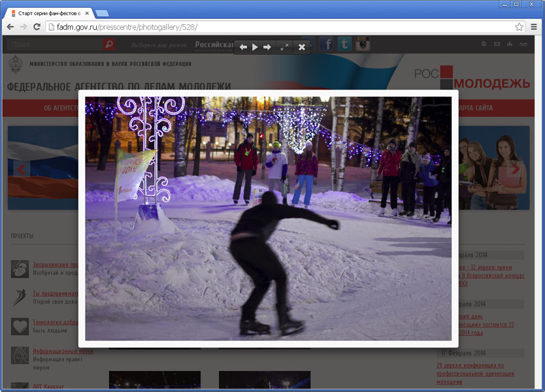Image resolution: width=545 pixels, height=392 pixels.
Task: Click the red search magnifier button
Action: click(x=108, y=44)
